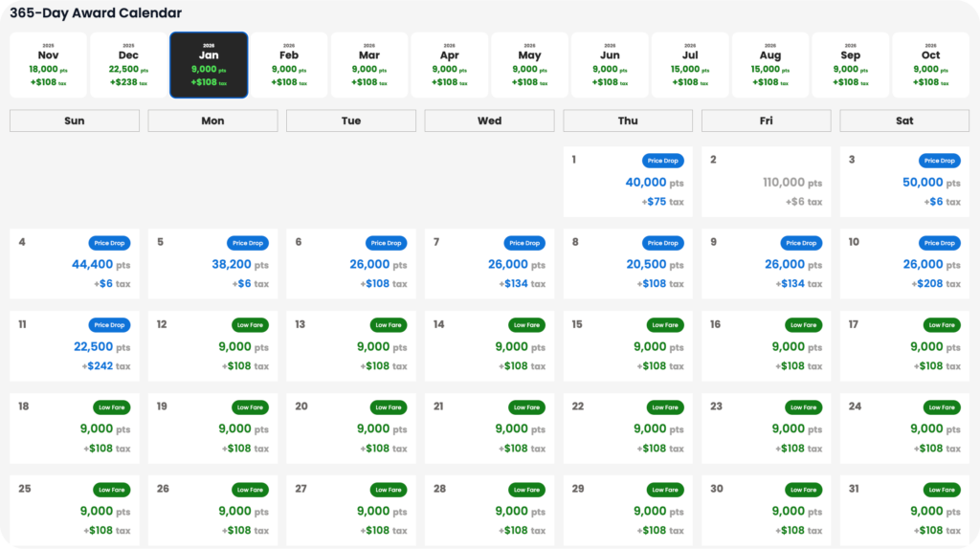Choose the 44,400 pts fare on January 4
Screen dimensions: 980x549
coord(75,264)
